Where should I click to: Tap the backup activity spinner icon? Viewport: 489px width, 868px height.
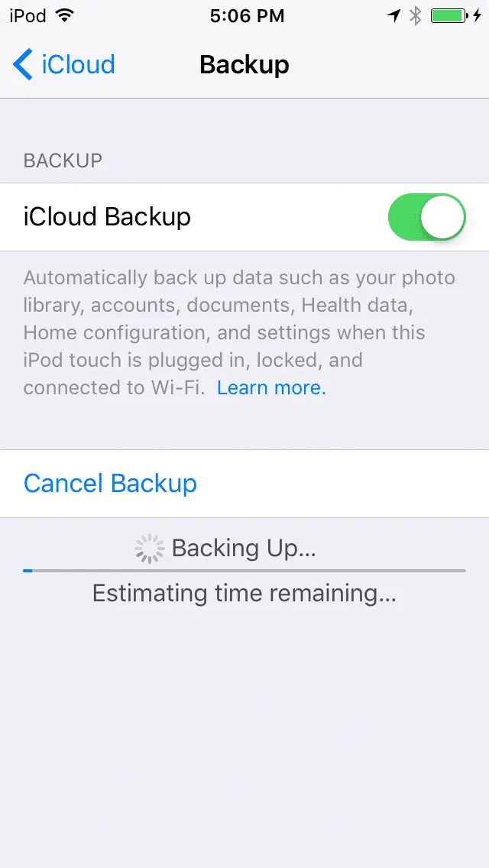click(150, 549)
